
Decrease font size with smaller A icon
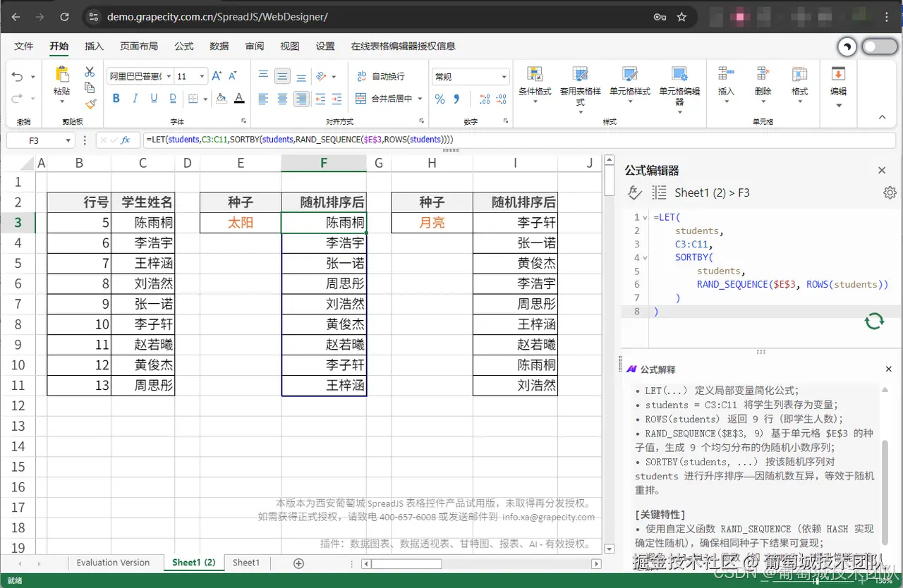(x=234, y=76)
